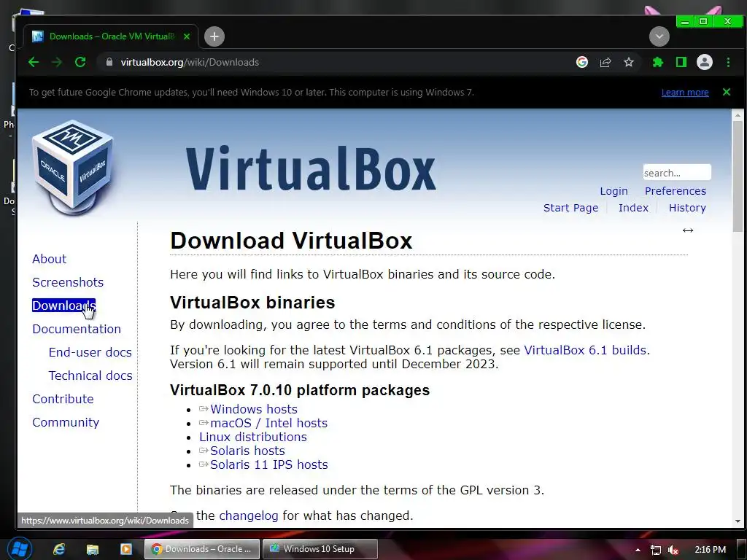Screen dimensions: 747x560
Task: Open the Chrome profile avatar
Action: 705,63
